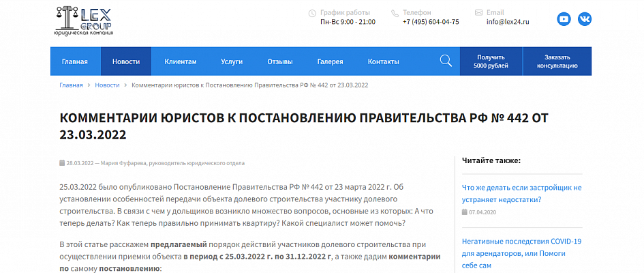
Task: Click the date 07.04.2020 in sidebar
Action: (x=482, y=212)
